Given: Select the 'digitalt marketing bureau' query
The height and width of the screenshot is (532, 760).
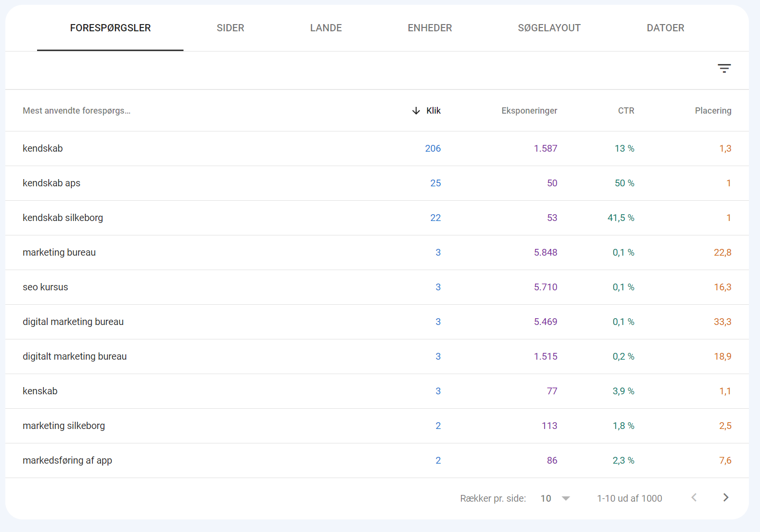Looking at the screenshot, I should pos(75,357).
